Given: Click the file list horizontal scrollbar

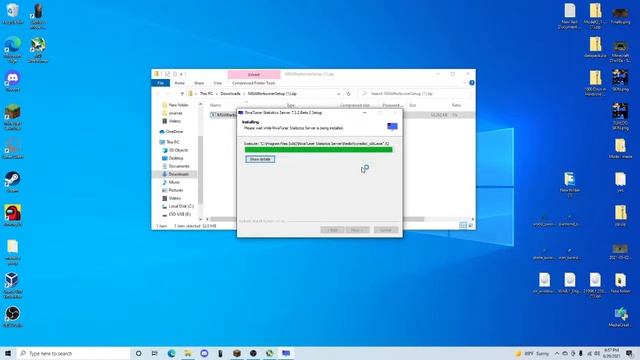Looking at the screenshot, I should pyautogui.click(x=316, y=219).
